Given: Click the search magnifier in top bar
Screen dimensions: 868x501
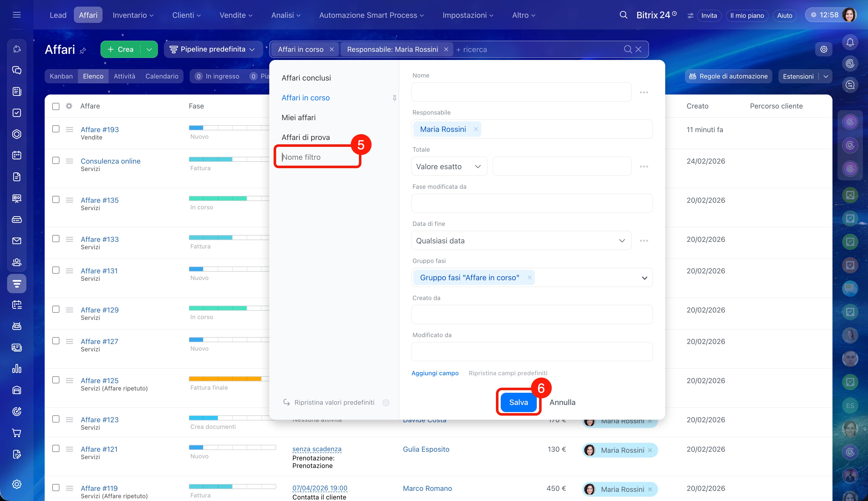Looking at the screenshot, I should click(623, 15).
